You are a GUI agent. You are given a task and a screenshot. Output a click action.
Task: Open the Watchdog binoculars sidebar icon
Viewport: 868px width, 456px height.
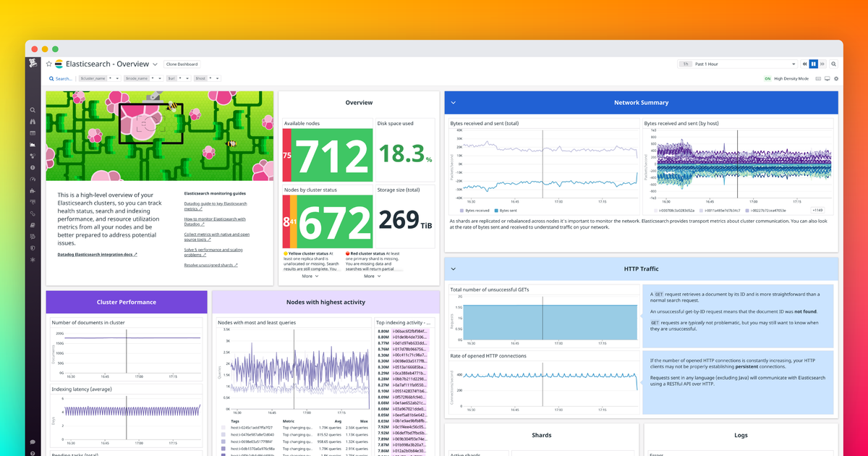(33, 122)
